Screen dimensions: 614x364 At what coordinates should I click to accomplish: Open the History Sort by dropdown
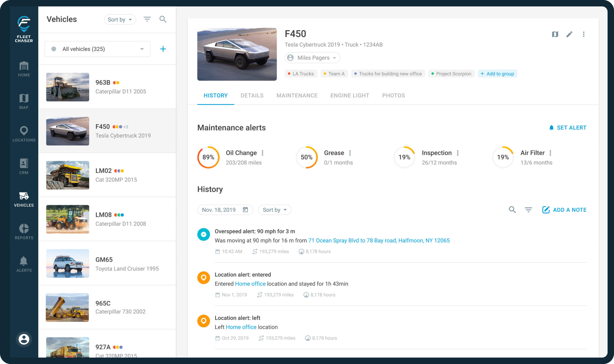275,210
